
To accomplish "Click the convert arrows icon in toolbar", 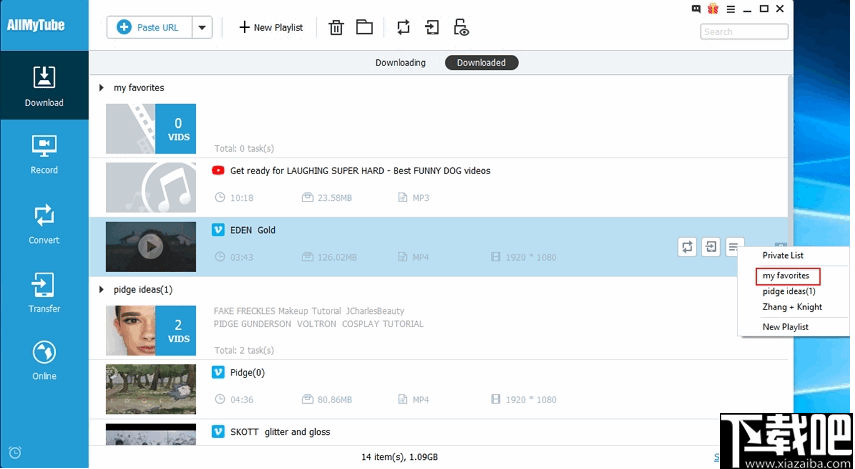I will point(404,27).
